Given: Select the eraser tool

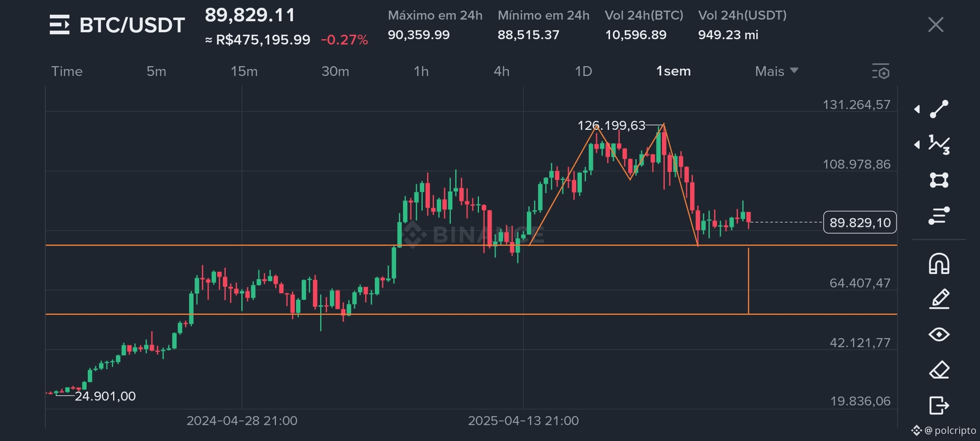Looking at the screenshot, I should click(939, 370).
